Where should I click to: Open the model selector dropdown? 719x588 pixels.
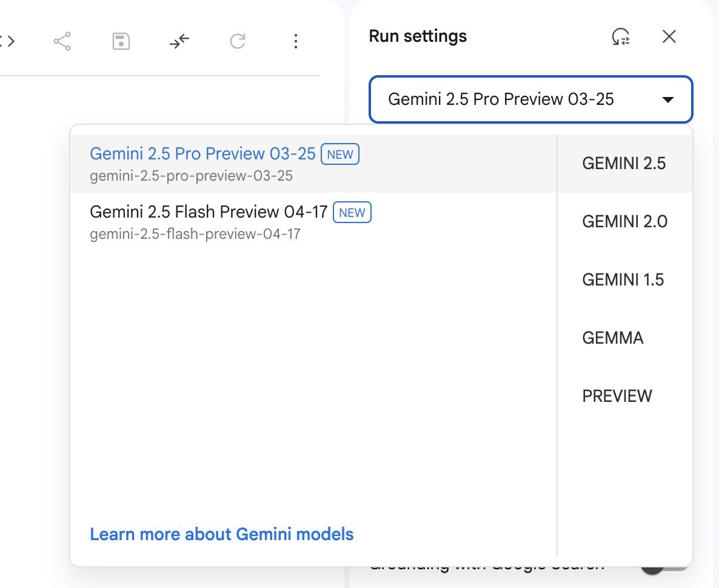(x=530, y=99)
